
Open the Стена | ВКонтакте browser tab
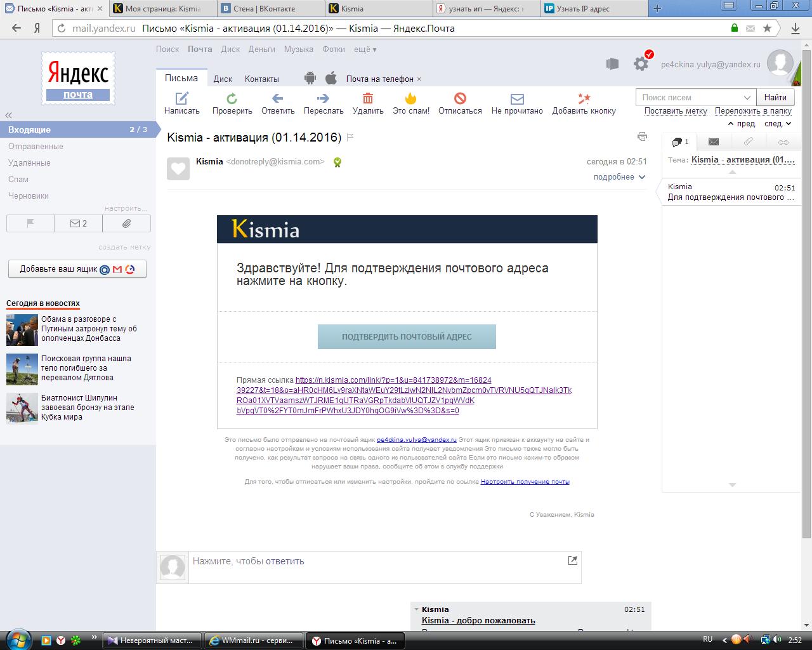tap(272, 8)
